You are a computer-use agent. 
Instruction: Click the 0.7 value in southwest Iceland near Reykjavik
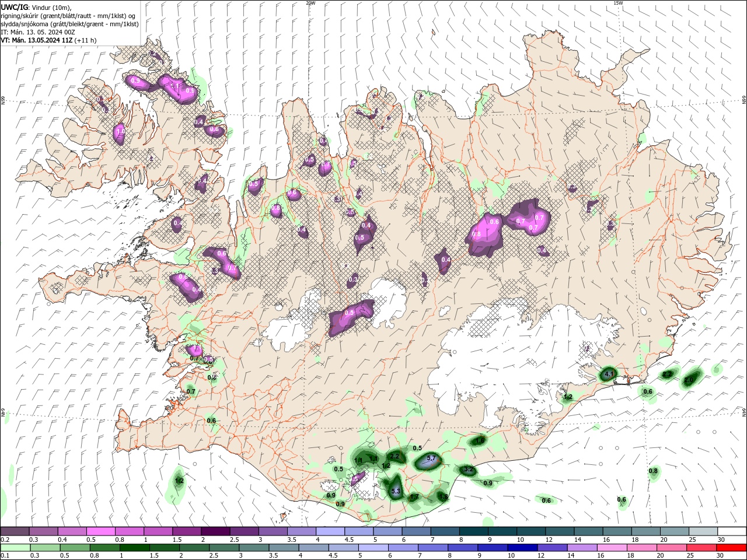coord(190,391)
